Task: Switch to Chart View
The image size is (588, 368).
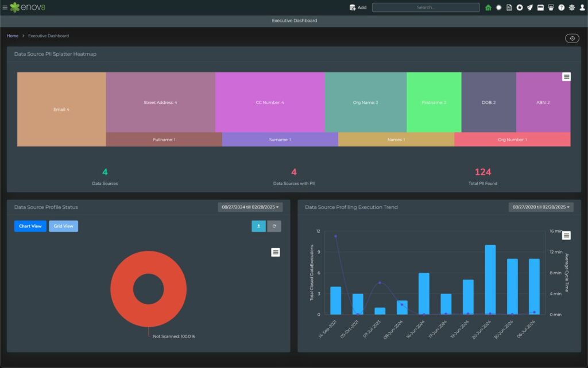Action: [x=30, y=226]
